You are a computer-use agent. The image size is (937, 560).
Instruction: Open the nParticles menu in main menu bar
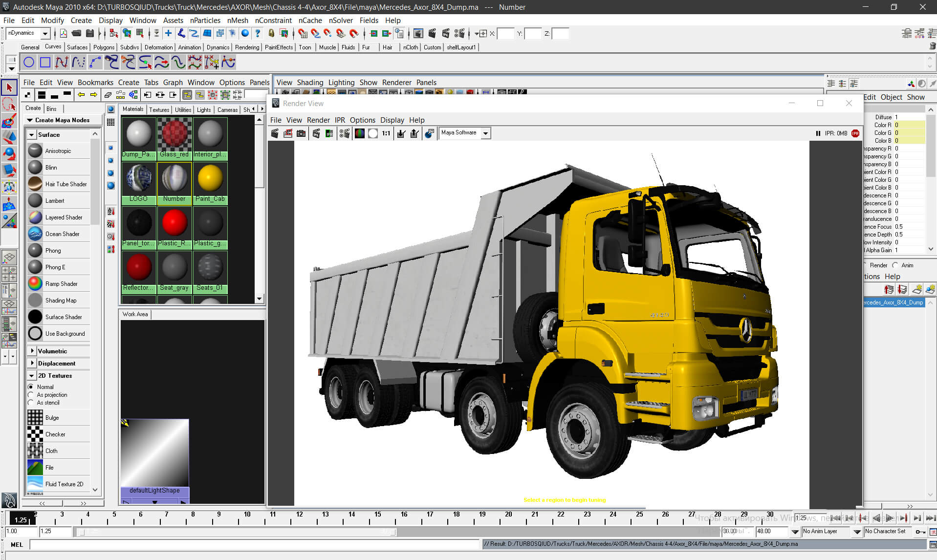(205, 20)
